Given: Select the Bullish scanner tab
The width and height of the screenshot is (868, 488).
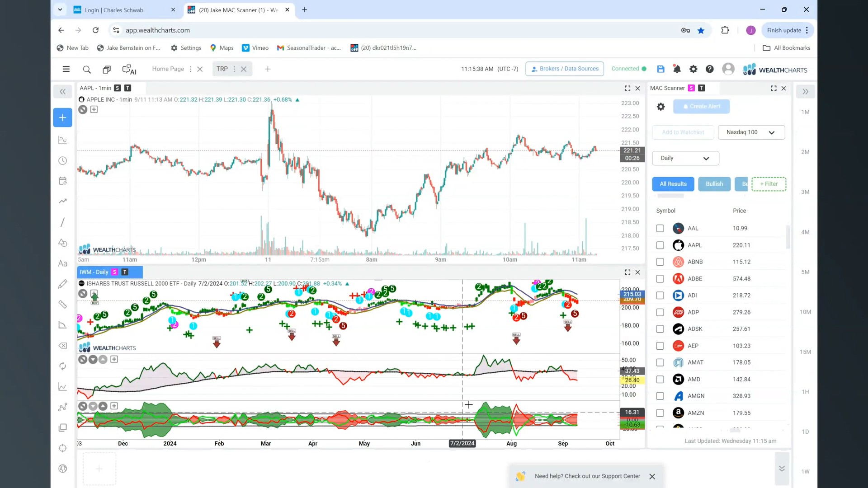Looking at the screenshot, I should coord(714,184).
